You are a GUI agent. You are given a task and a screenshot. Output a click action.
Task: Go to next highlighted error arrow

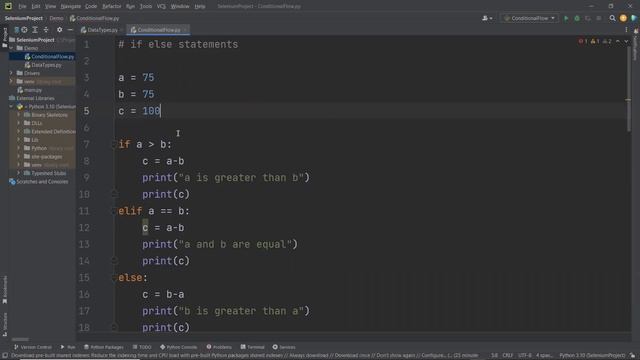pyautogui.click(x=626, y=41)
